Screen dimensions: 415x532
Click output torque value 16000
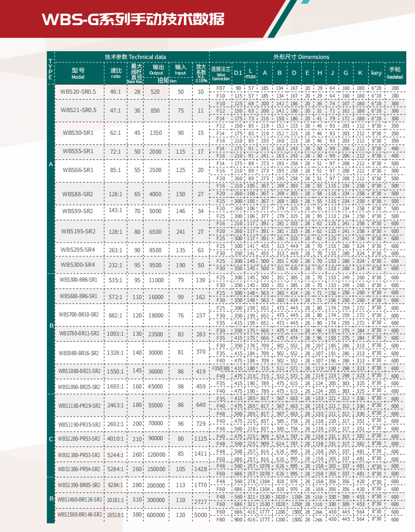point(156,297)
